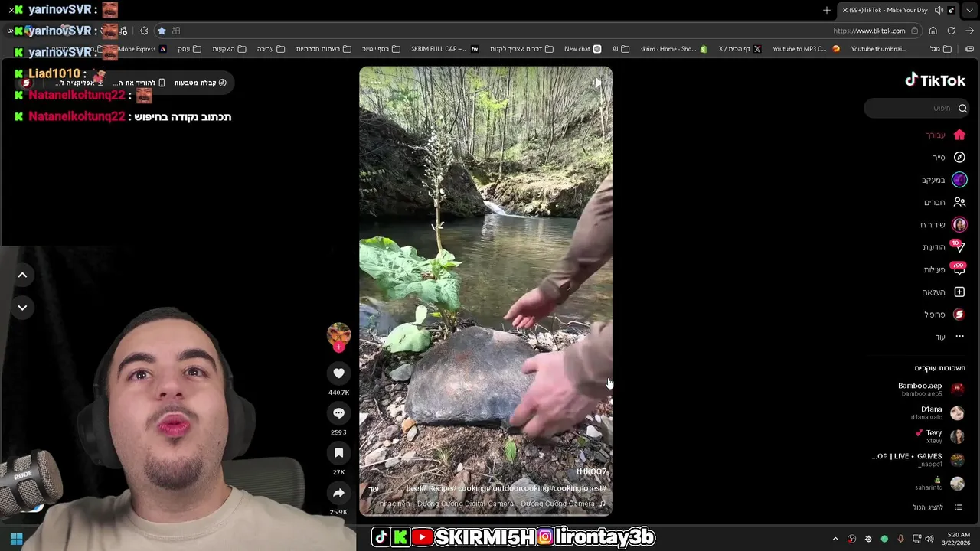Viewport: 980px width, 551px height.
Task: Open the tab list dropdown chevron
Action: pos(970,10)
